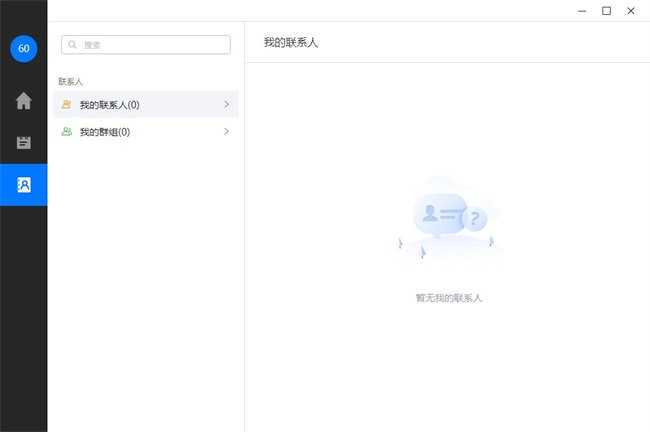Click the blue "60" user avatar
Screen dimensions: 650x432
tap(23, 48)
